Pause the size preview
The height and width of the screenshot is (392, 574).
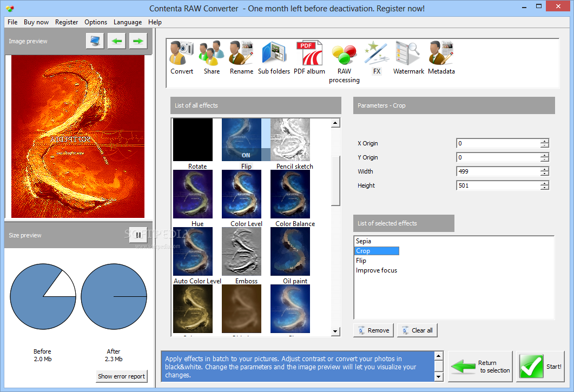click(138, 235)
